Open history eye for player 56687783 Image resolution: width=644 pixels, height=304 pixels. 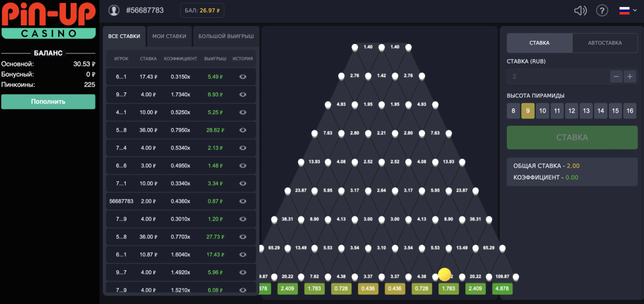point(243,201)
